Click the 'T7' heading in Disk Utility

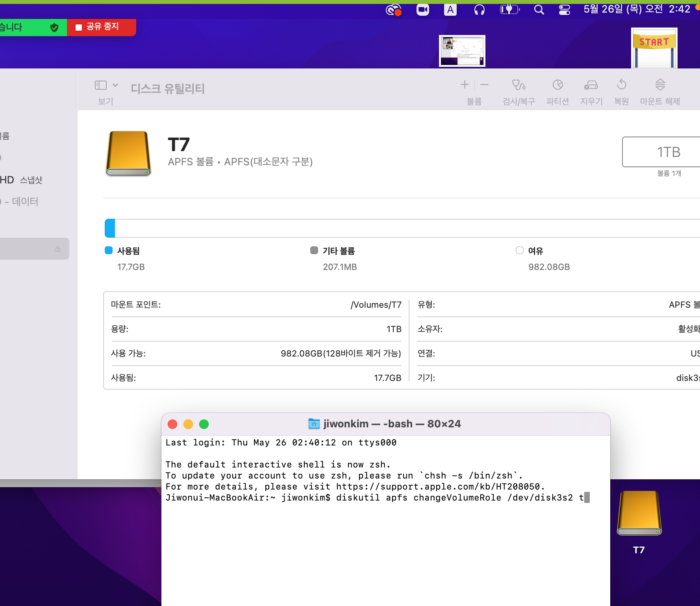click(179, 144)
